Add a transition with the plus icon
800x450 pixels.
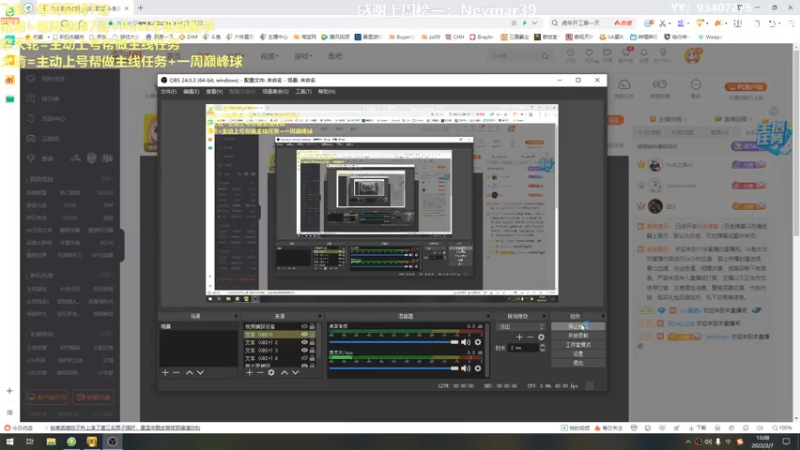[x=519, y=337]
